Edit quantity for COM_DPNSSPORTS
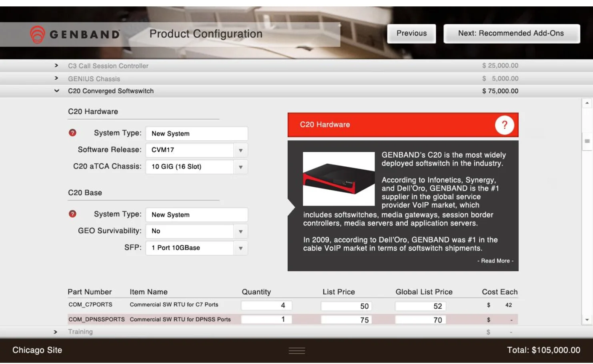593x364 pixels. click(266, 319)
